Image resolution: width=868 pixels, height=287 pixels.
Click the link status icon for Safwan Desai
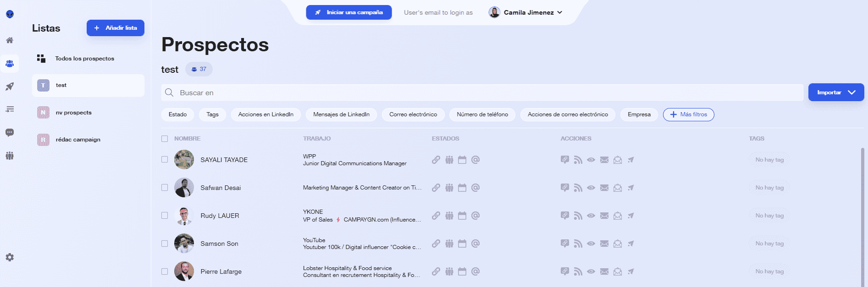[x=436, y=188]
